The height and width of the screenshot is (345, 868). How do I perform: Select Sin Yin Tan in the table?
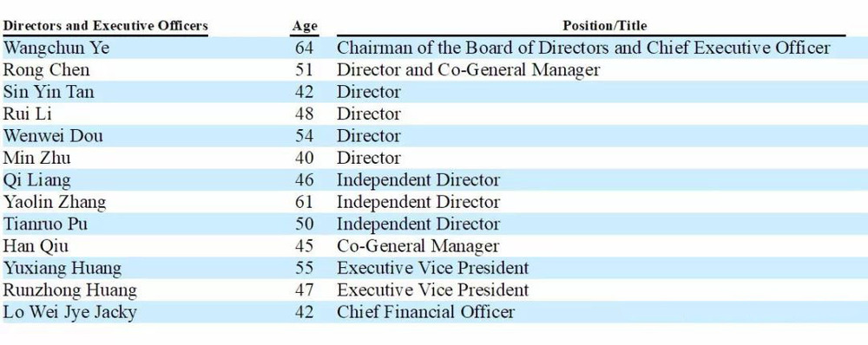pos(49,92)
